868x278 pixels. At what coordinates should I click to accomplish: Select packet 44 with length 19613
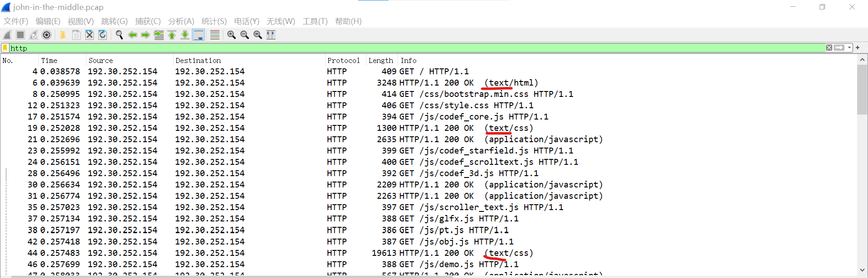click(x=428, y=253)
